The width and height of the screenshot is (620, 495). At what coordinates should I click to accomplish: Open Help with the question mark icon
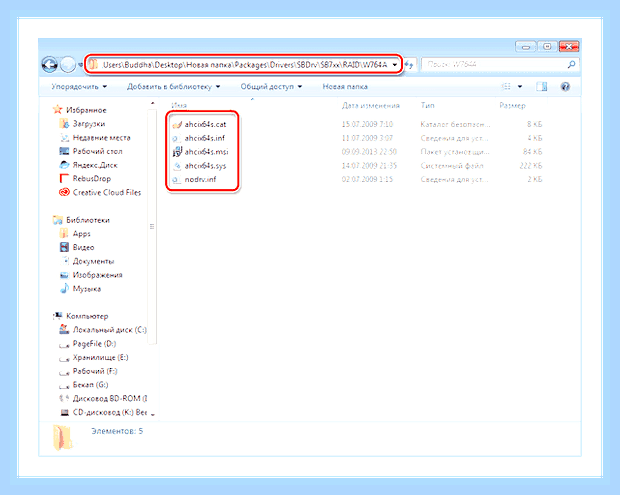tap(565, 87)
